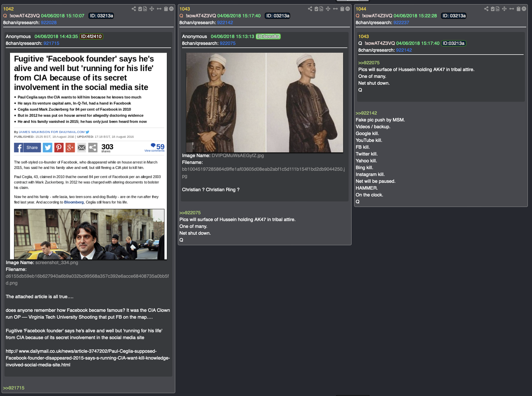This screenshot has height=396, width=532.
Task: Click the dailymail.co.uk article URL text
Action: [88, 358]
